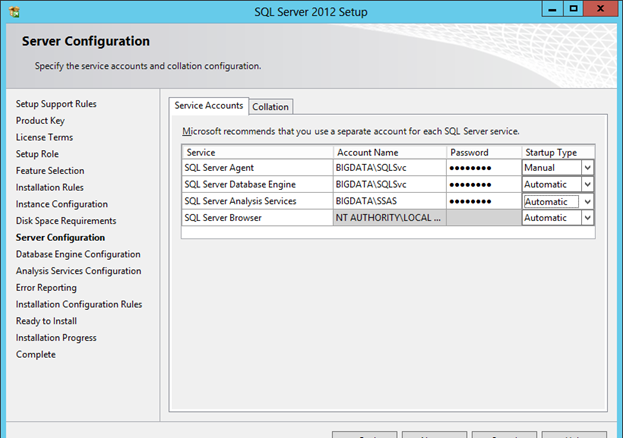
Task: Expand Startup Type dropdown for SQL Server Browser
Action: pos(587,218)
